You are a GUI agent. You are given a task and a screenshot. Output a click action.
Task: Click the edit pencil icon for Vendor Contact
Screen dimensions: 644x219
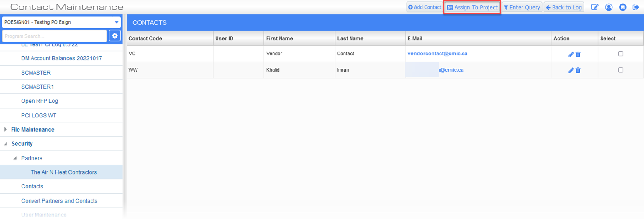point(571,54)
